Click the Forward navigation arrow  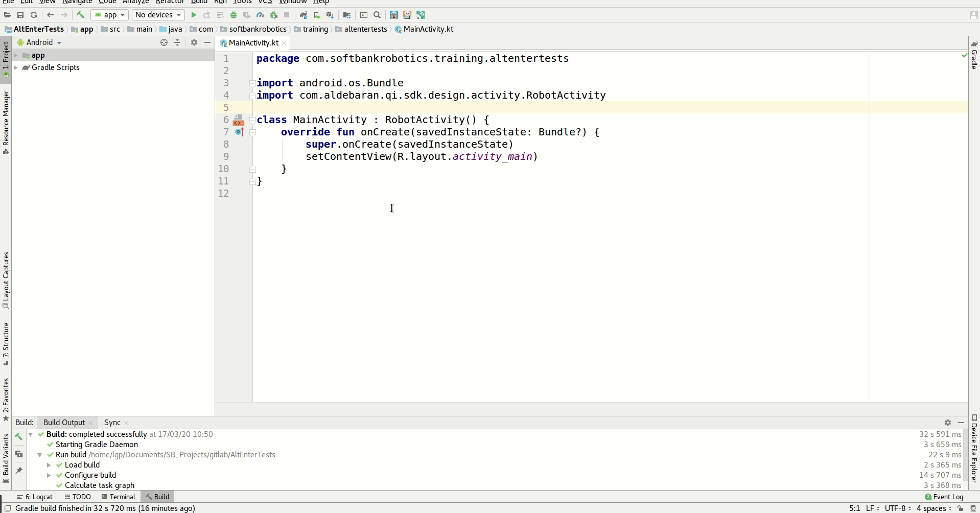(x=64, y=15)
